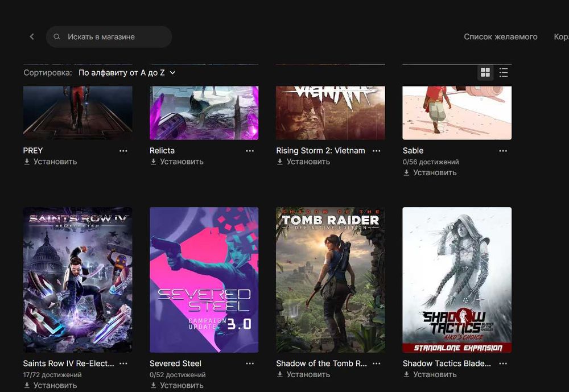Install Severed Steel

(x=177, y=386)
